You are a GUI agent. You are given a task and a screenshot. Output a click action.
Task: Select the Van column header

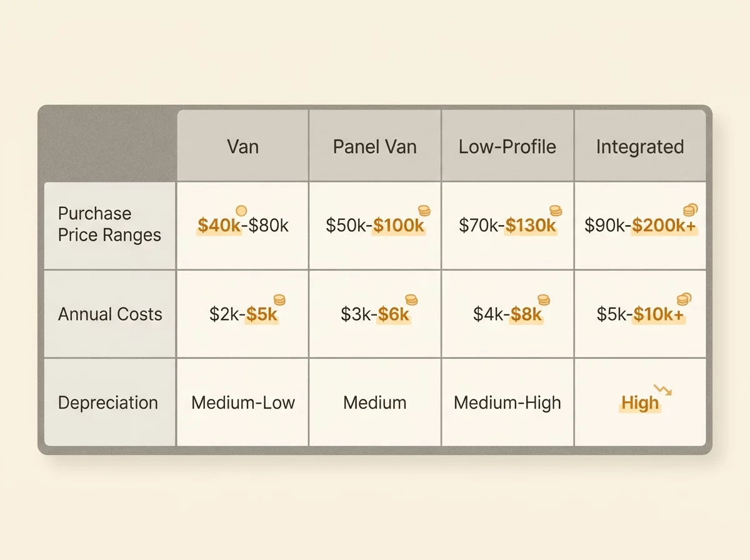(243, 147)
